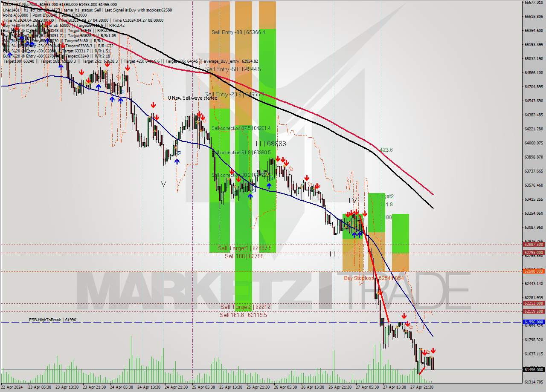Click the '23 Apr 13:30' time axis label
Screen dimensions: 546x392
pos(67,387)
